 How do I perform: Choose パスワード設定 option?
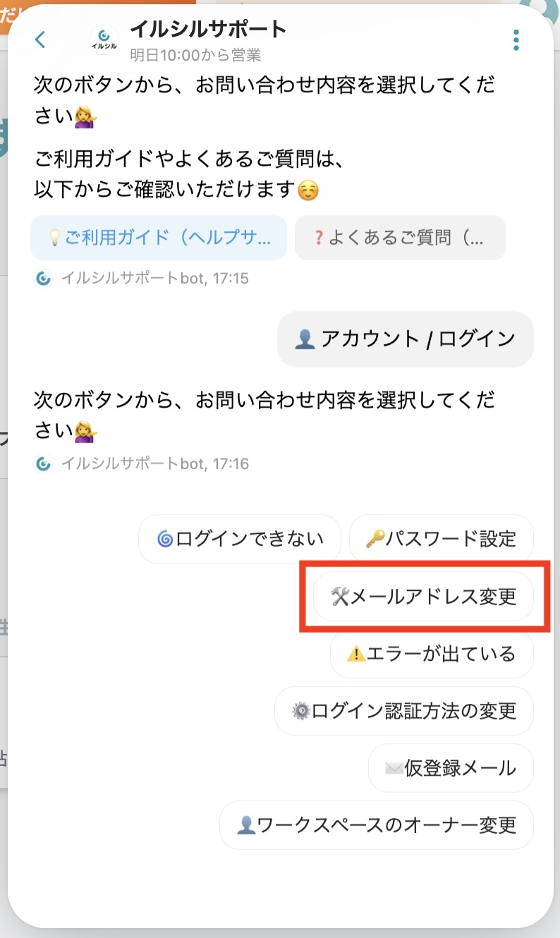[442, 540]
